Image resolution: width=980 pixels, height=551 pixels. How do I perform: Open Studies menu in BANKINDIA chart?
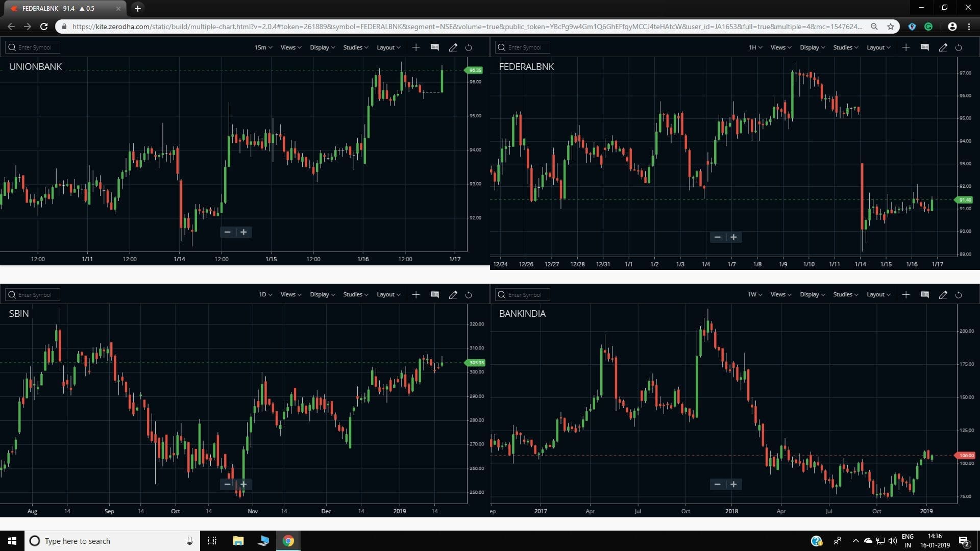click(x=846, y=294)
